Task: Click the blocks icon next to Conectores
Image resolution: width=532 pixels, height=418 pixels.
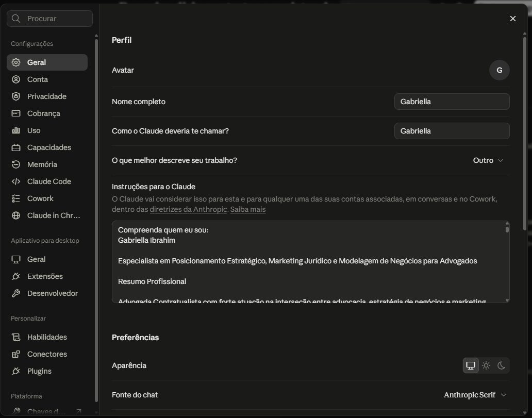Action: coord(16,354)
